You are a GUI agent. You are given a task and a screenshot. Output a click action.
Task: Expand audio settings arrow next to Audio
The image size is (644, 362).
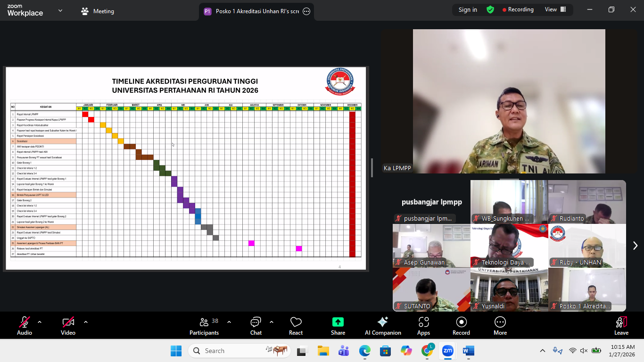tap(40, 322)
